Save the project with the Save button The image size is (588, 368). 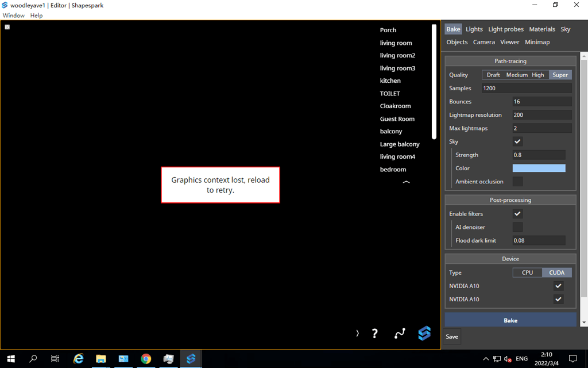(451, 336)
